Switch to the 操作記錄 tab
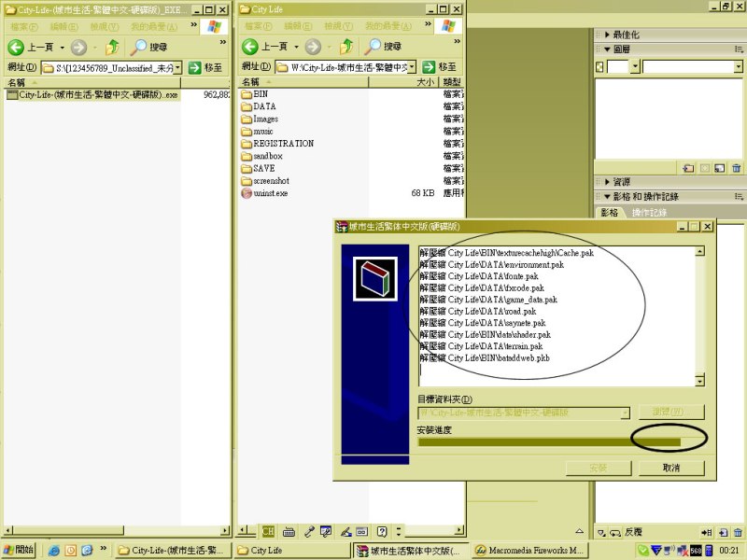 (x=649, y=213)
